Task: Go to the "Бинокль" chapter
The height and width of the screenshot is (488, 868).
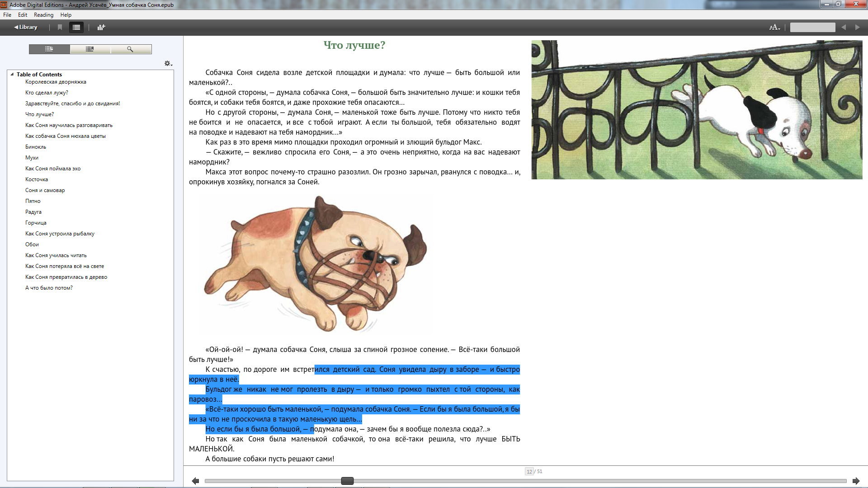Action: pyautogui.click(x=36, y=147)
